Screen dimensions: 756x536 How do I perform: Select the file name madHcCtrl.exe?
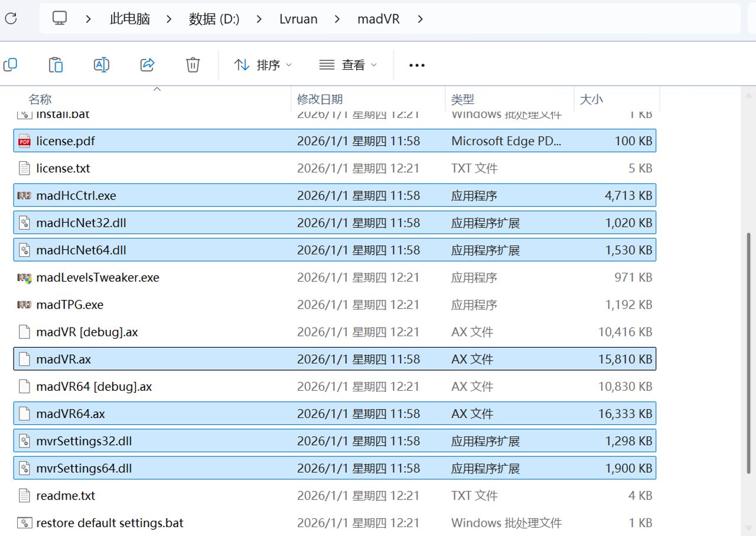(76, 195)
